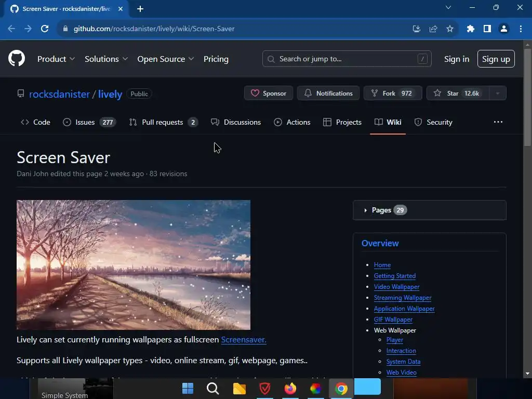This screenshot has height=399, width=532.
Task: View site information lock icon
Action: pos(65,29)
